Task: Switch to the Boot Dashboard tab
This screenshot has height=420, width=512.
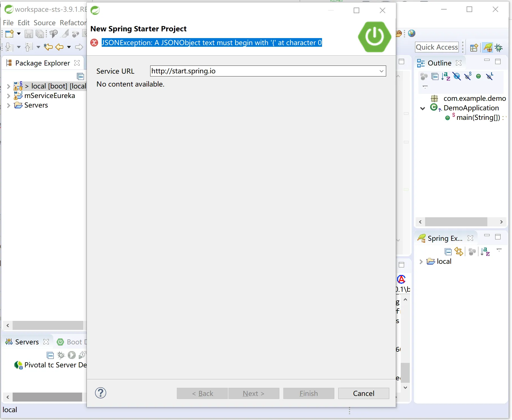Action: (72, 342)
